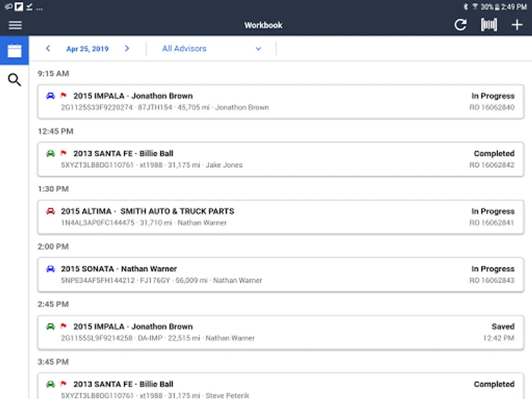Open the hamburger navigation menu
The width and height of the screenshot is (532, 399).
pyautogui.click(x=15, y=25)
